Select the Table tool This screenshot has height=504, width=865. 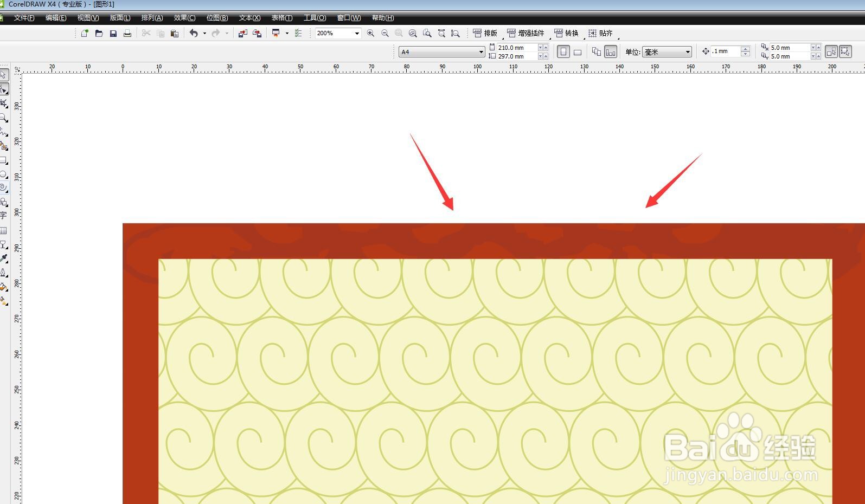coord(4,230)
